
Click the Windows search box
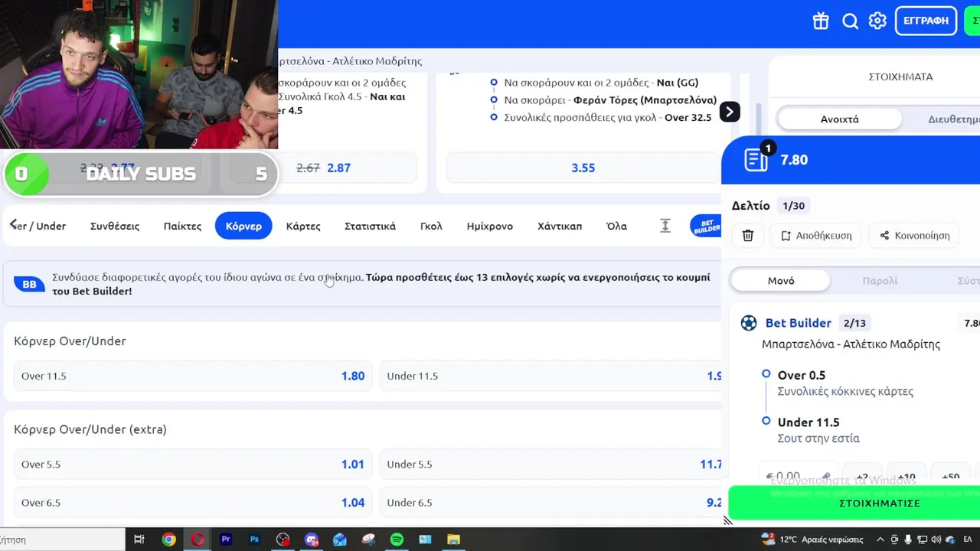61,540
